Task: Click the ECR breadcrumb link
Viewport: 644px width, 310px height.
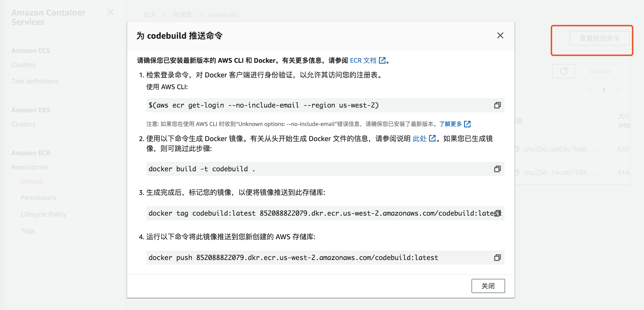Action: tap(149, 15)
